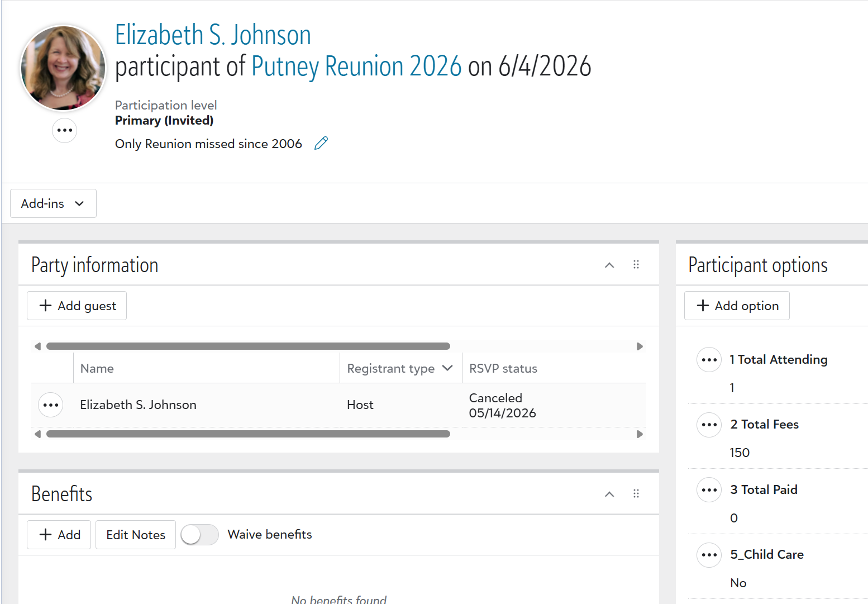Click the left arrow of the upper table scrollbar
This screenshot has width=868, height=604.
pos(37,346)
